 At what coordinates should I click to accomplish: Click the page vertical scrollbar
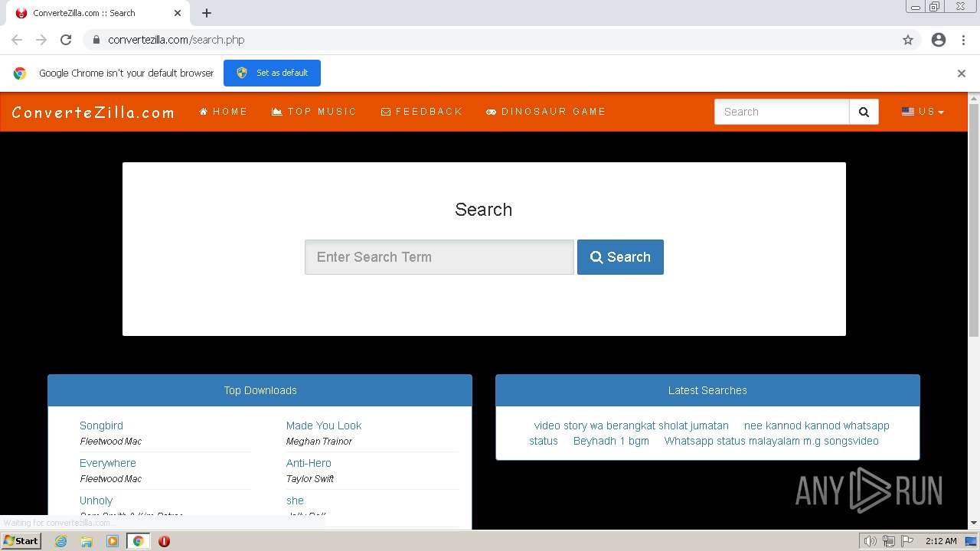tap(974, 220)
